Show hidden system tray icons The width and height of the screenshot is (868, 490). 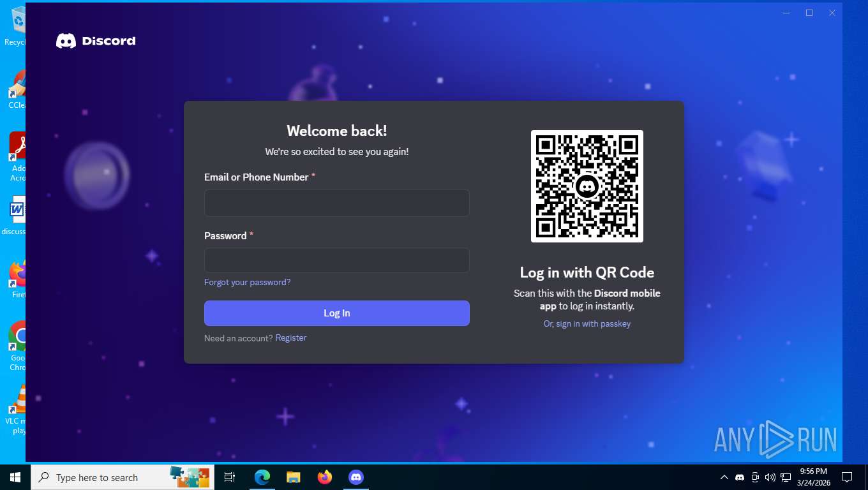pos(724,477)
